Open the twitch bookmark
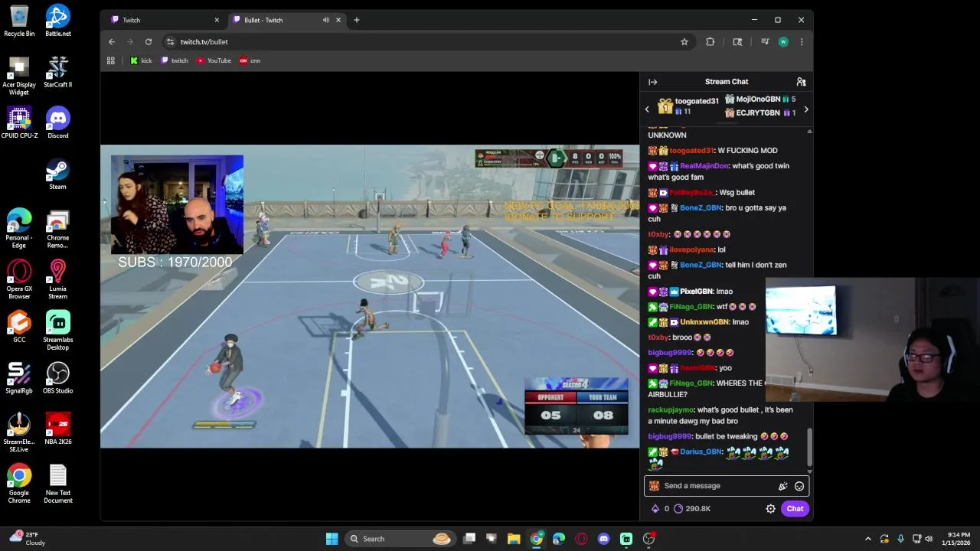The image size is (980, 551). pyautogui.click(x=175, y=60)
